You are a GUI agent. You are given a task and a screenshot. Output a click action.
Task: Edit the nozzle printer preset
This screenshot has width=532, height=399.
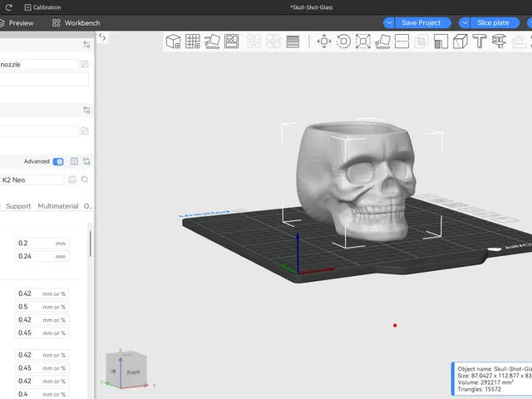pyautogui.click(x=85, y=64)
